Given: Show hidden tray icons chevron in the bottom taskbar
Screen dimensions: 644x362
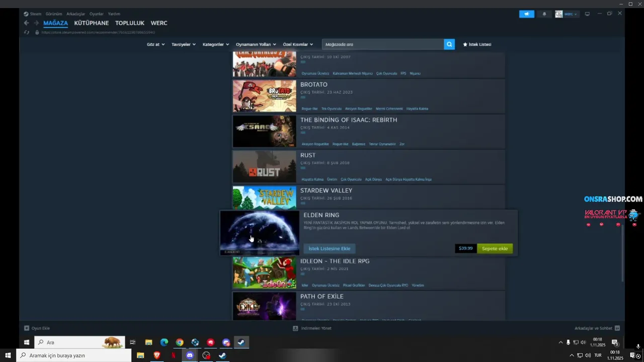Looking at the screenshot, I should tap(572, 355).
